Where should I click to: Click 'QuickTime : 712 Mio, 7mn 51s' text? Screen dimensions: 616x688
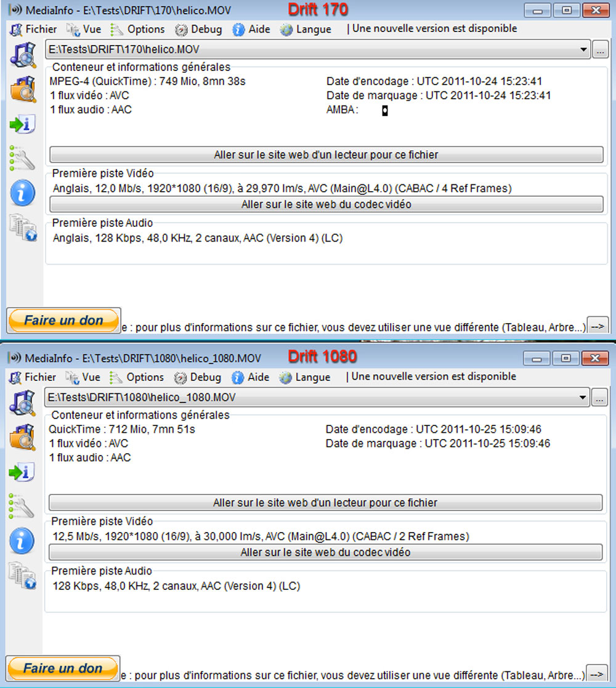pyautogui.click(x=122, y=430)
